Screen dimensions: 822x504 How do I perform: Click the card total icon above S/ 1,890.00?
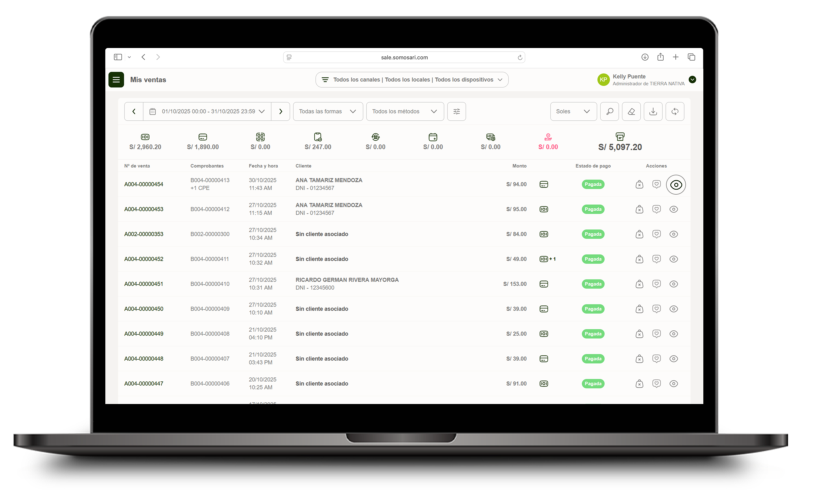click(x=203, y=137)
